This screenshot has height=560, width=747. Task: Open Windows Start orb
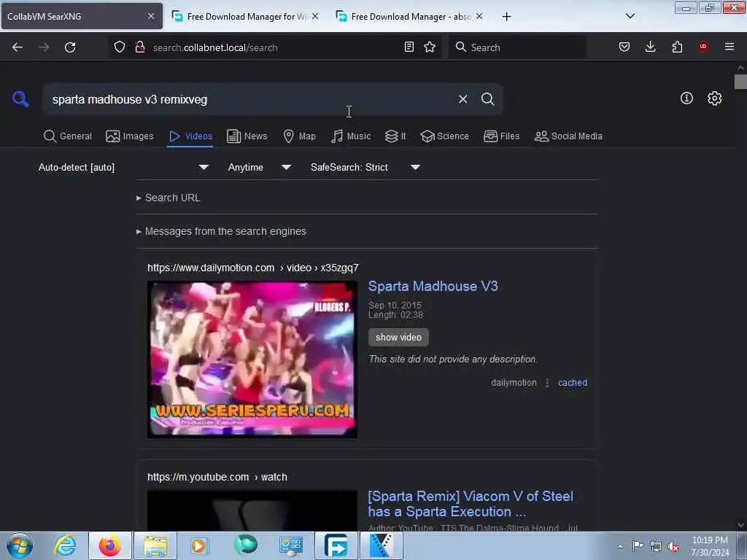tap(20, 545)
